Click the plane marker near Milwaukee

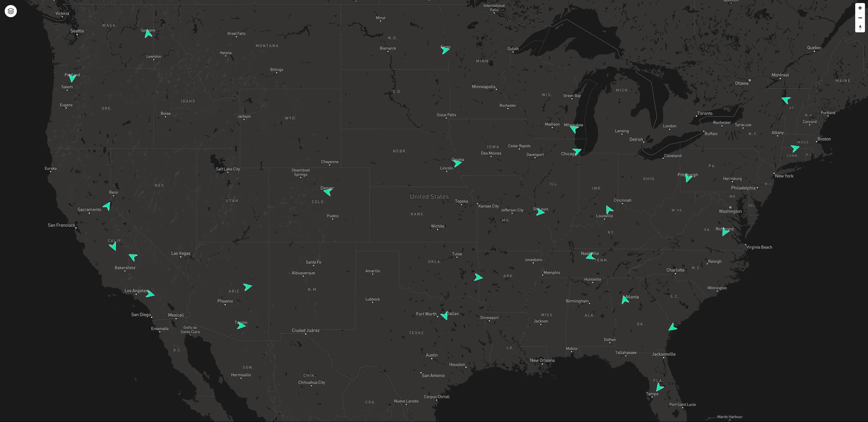[574, 129]
